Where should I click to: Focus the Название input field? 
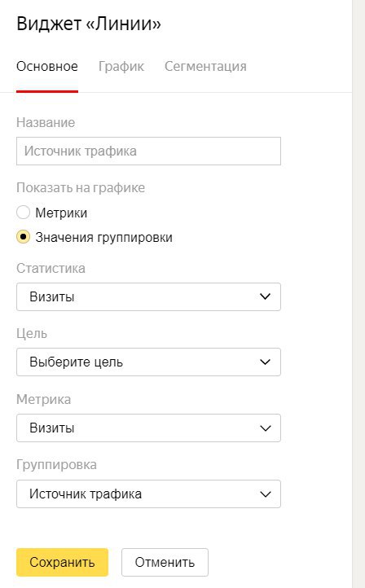click(148, 151)
